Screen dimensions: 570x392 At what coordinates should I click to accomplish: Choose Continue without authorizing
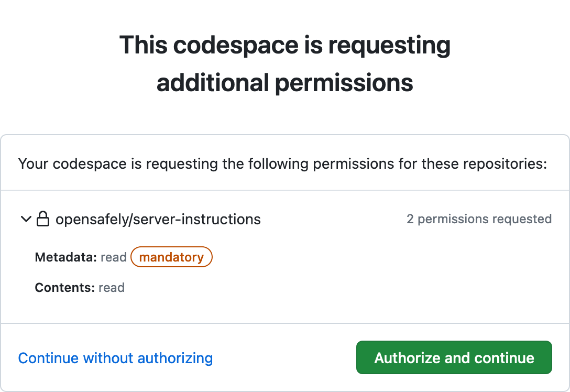pyautogui.click(x=115, y=358)
